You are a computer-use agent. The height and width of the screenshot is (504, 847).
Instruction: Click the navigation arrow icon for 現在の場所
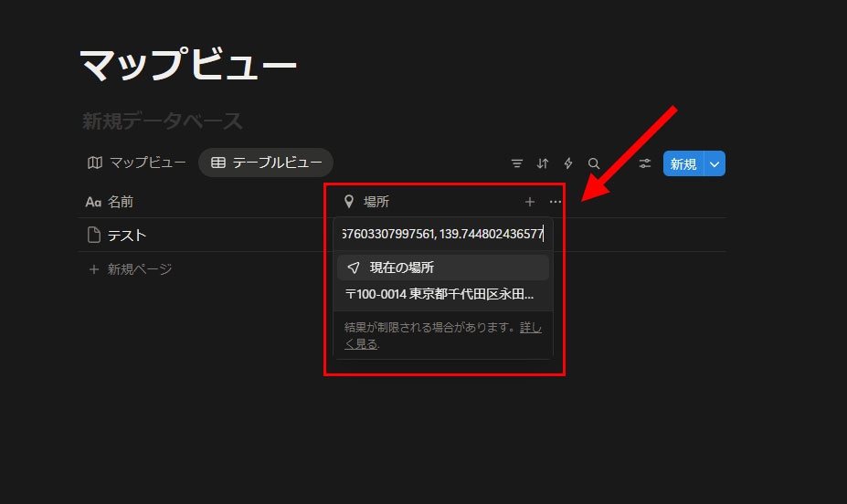(354, 268)
